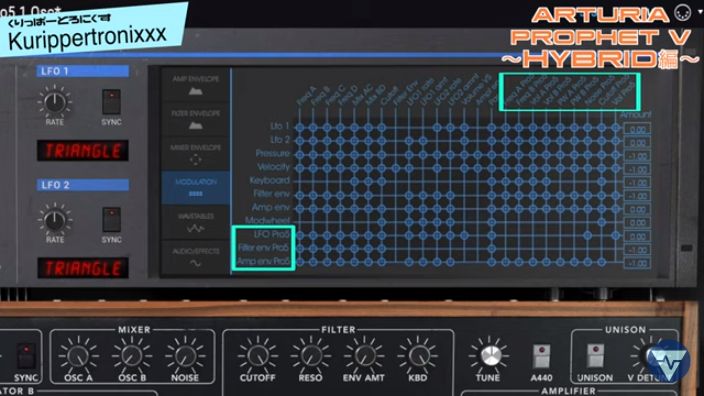This screenshot has width=704, height=396.
Task: Click the Filter env Pro5 to Freq A node
Action: [299, 249]
